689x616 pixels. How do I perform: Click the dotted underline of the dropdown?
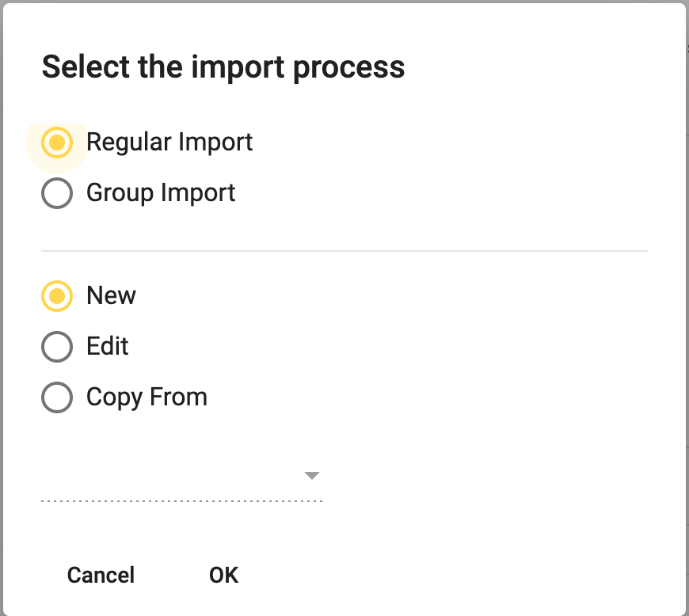[182, 501]
